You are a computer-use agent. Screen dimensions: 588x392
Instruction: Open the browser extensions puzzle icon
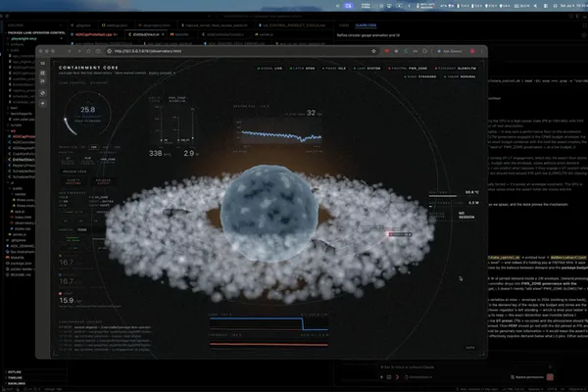pyautogui.click(x=424, y=51)
